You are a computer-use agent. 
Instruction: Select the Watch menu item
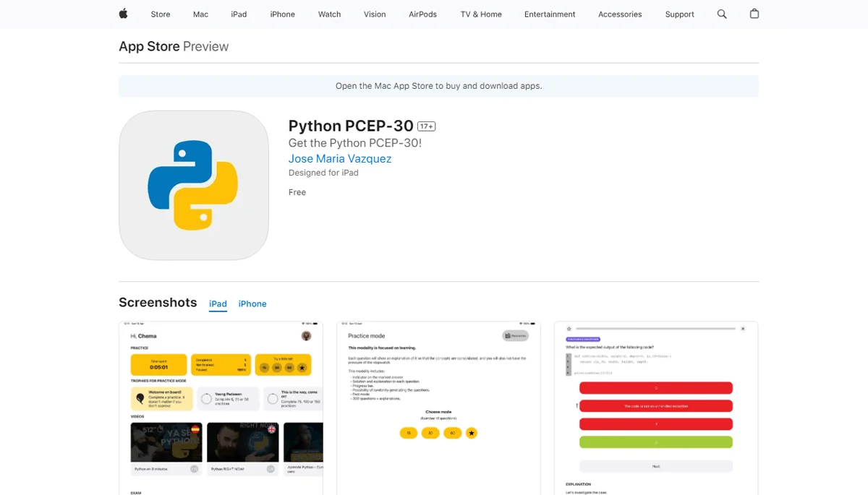click(330, 14)
